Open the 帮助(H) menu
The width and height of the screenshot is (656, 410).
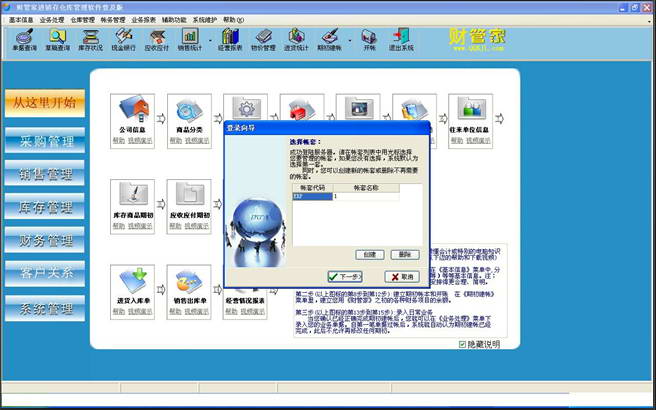pos(233,20)
